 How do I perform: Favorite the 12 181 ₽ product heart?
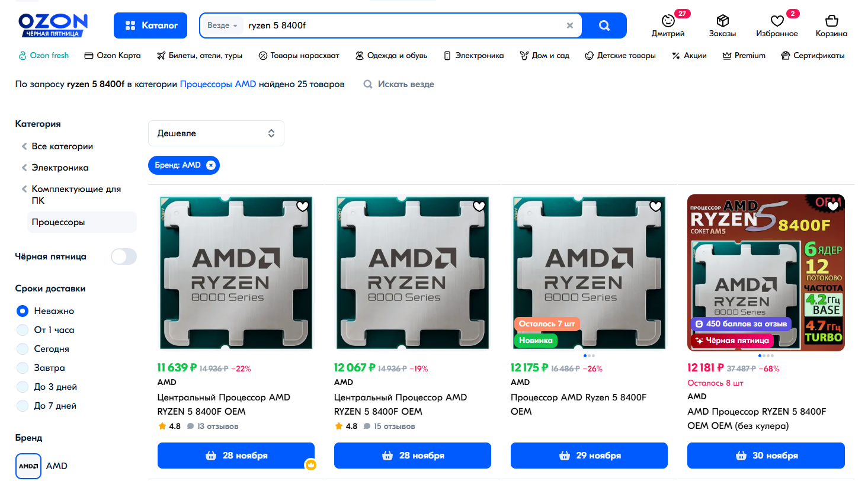click(832, 206)
